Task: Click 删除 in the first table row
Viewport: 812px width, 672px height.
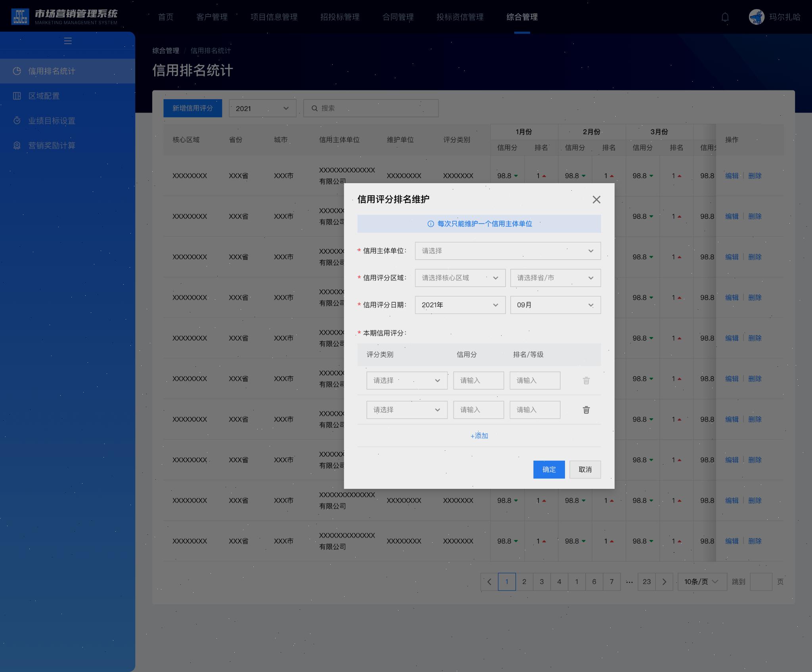Action: pos(755,176)
